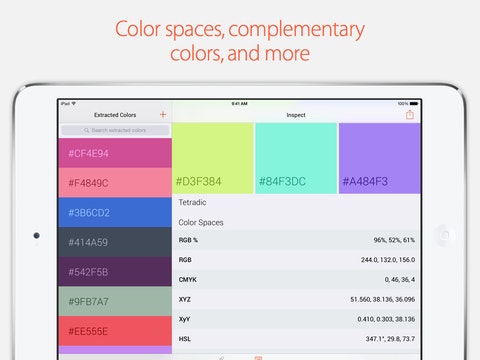This screenshot has height=360, width=480.
Task: Tap the light purple color row at bottom
Action: (x=115, y=350)
